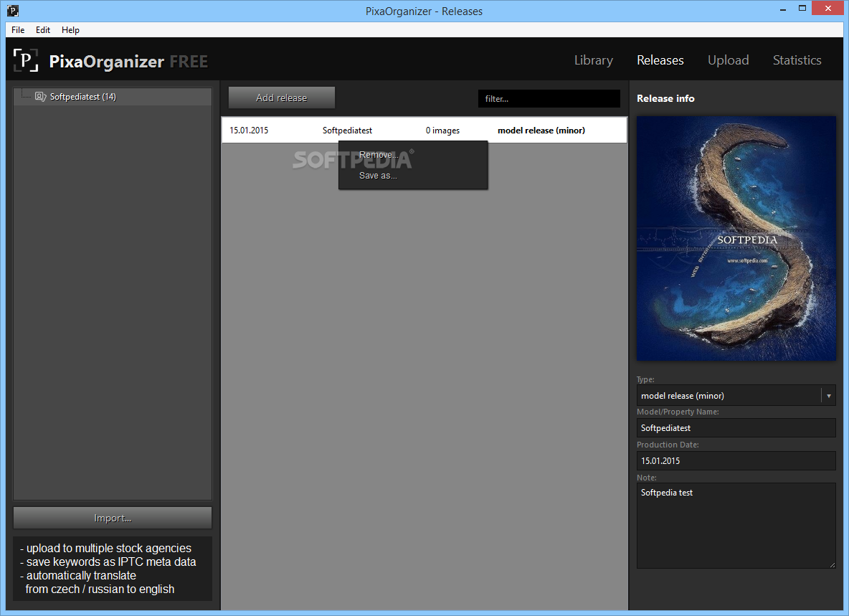Open the Type dropdown arrow
This screenshot has width=849, height=616.
tap(828, 396)
